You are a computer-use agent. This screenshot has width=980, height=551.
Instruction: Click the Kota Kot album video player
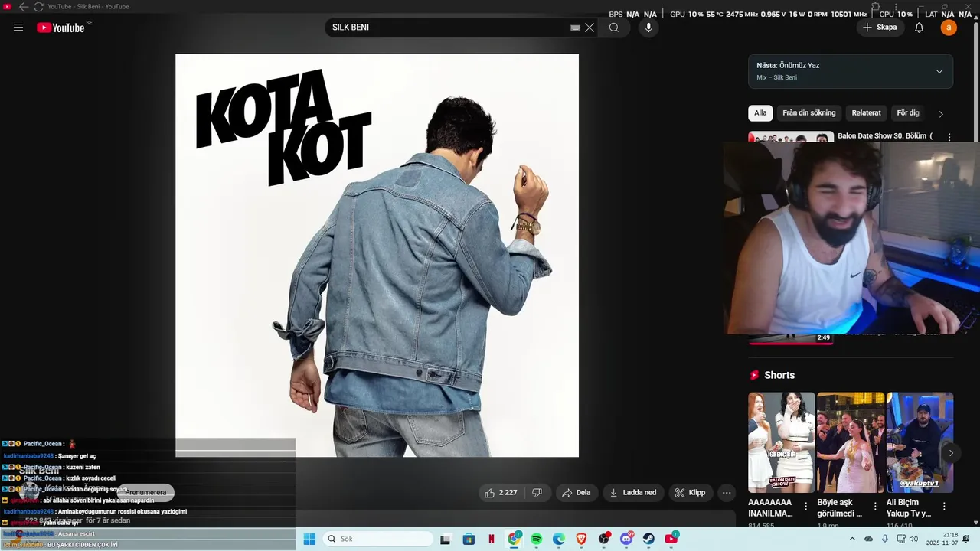tap(377, 255)
